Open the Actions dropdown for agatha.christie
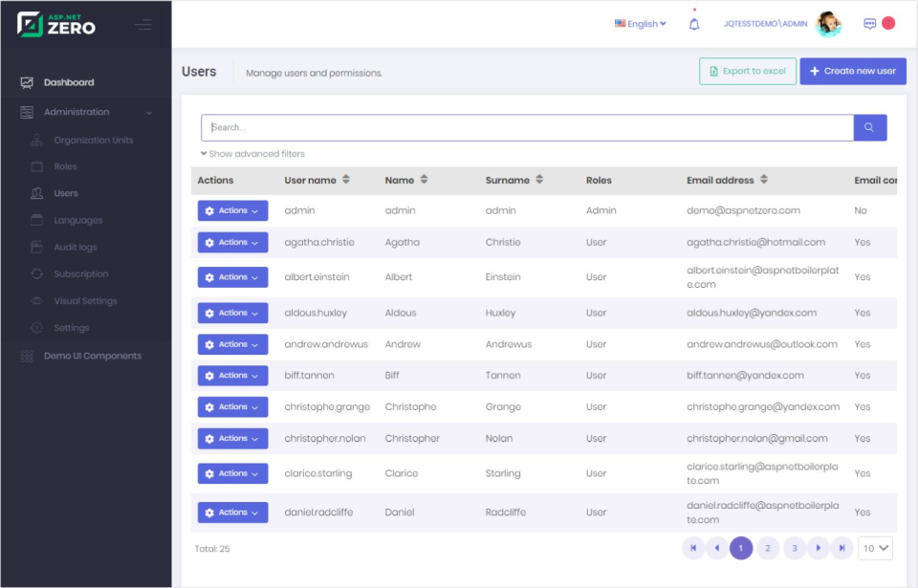 click(232, 242)
